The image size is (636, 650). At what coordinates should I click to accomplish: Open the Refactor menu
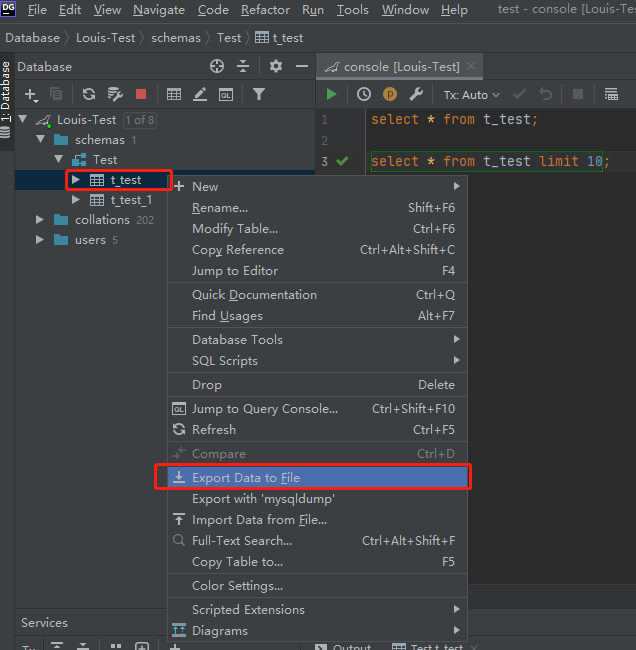click(x=265, y=10)
